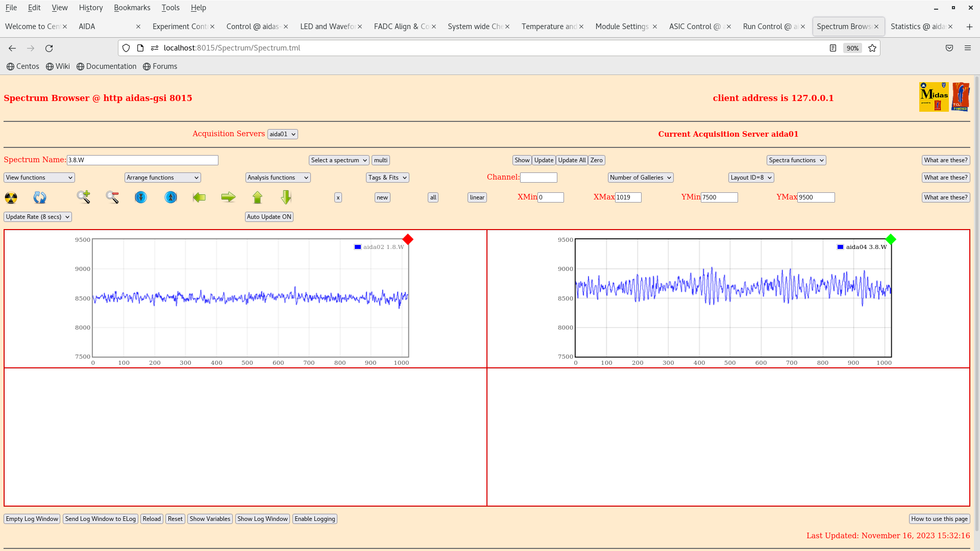The image size is (980, 551).
Task: Click the zoom out magnifier icon
Action: point(112,197)
